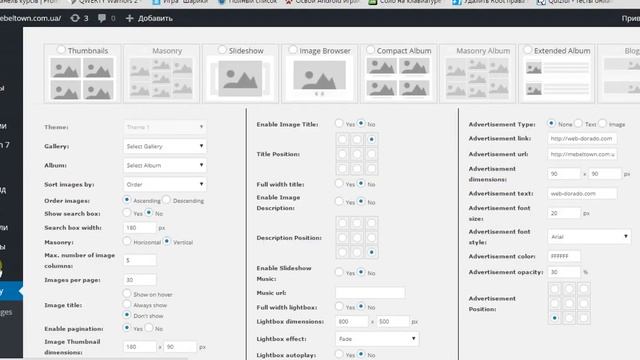Click the Max number of image columns field
640x360 pixels.
pyautogui.click(x=140, y=260)
